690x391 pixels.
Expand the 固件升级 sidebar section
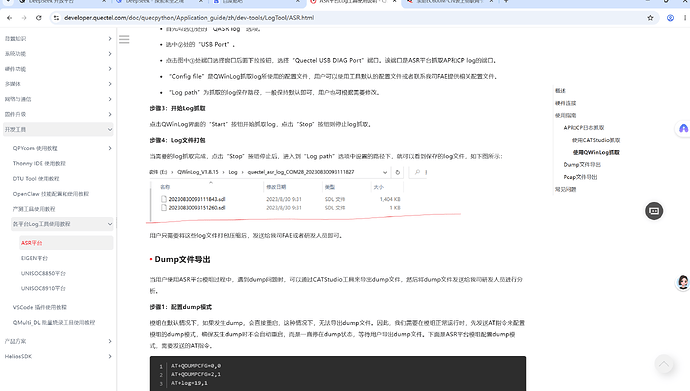(58, 114)
